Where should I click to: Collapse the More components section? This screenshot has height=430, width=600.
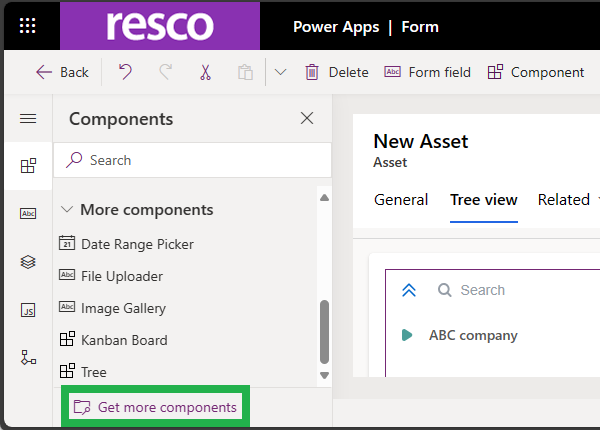tap(67, 210)
